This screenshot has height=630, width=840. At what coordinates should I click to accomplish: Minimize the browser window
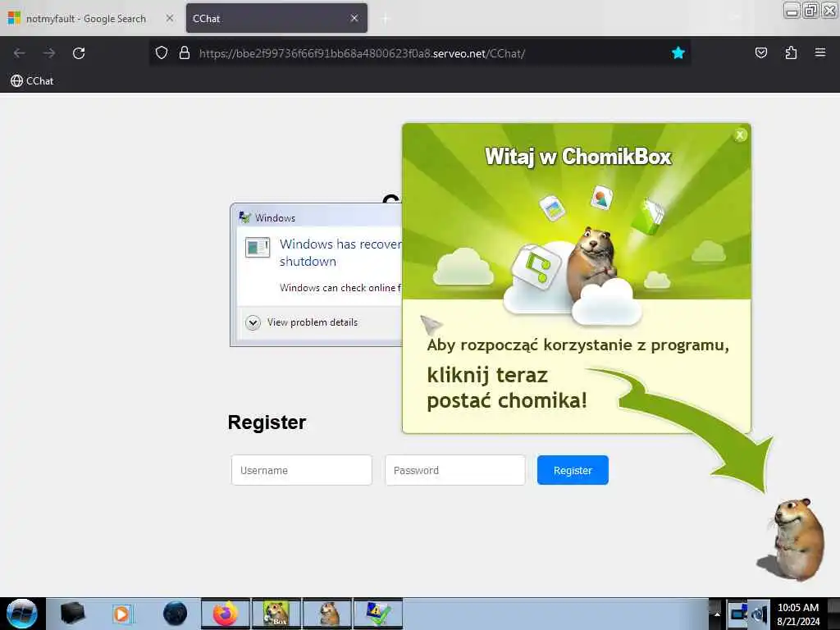click(792, 11)
